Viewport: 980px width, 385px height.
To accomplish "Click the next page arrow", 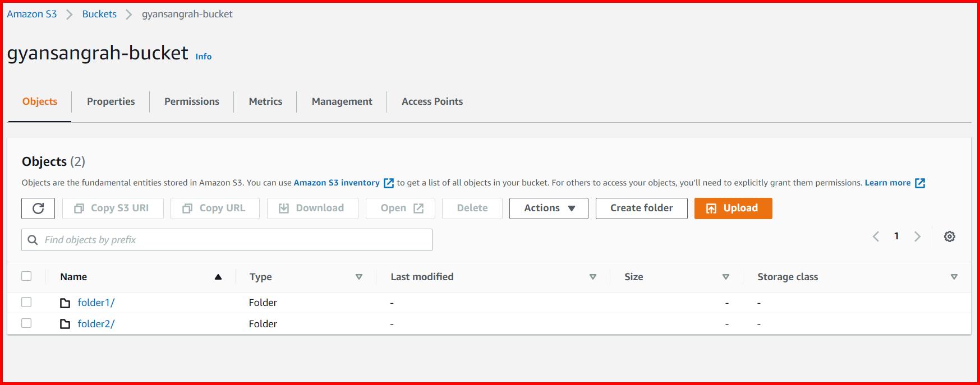I will tap(917, 236).
